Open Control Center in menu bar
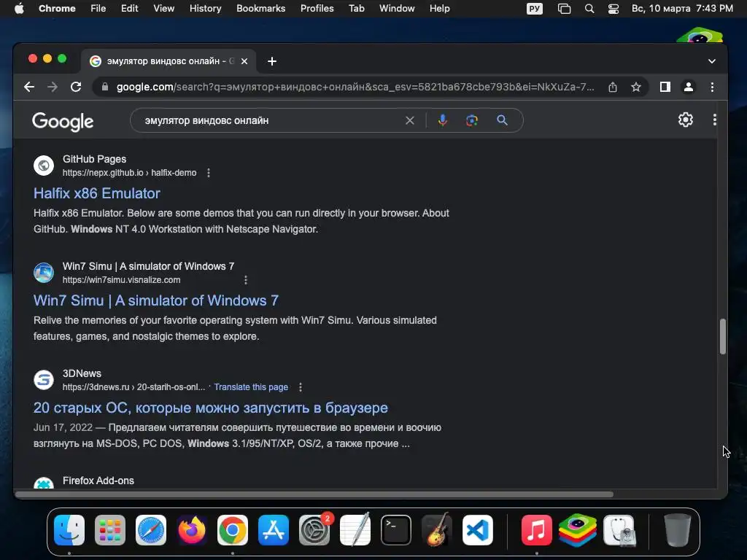The height and width of the screenshot is (560, 747). [614, 9]
